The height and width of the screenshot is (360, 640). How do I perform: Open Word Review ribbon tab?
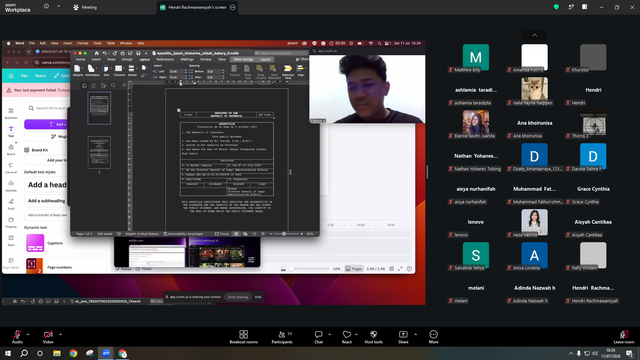point(206,60)
